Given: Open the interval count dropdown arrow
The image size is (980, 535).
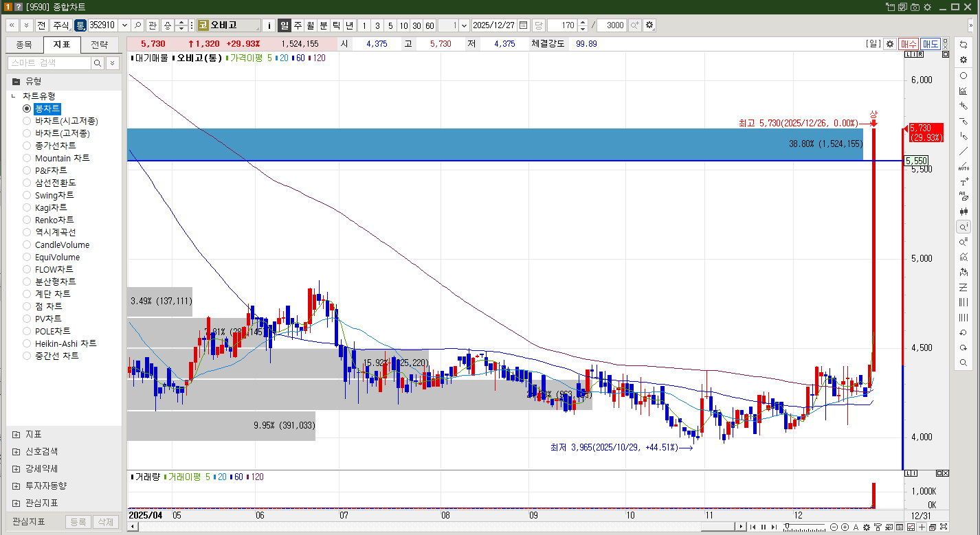Looking at the screenshot, I should [x=464, y=25].
